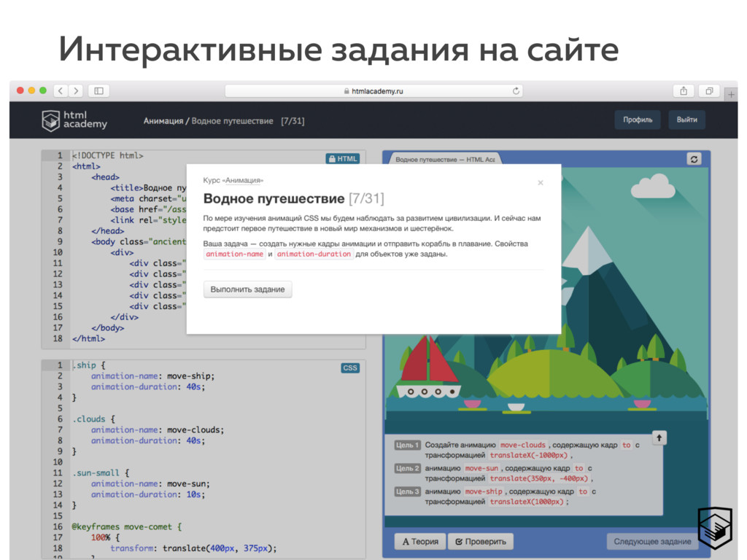747x560 pixels.
Task: Go forward with Safari's forward arrow
Action: 76,90
